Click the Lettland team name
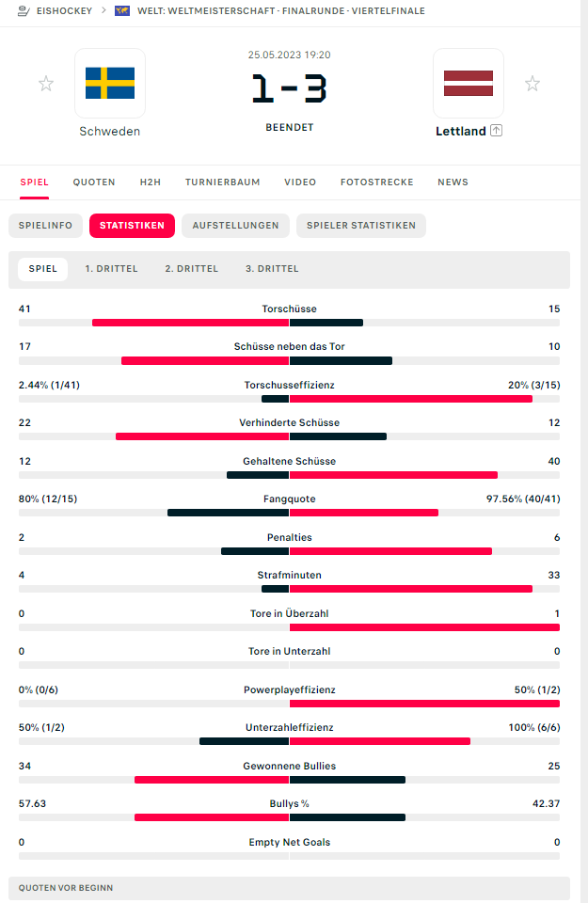This screenshot has width=588, height=903. click(460, 132)
